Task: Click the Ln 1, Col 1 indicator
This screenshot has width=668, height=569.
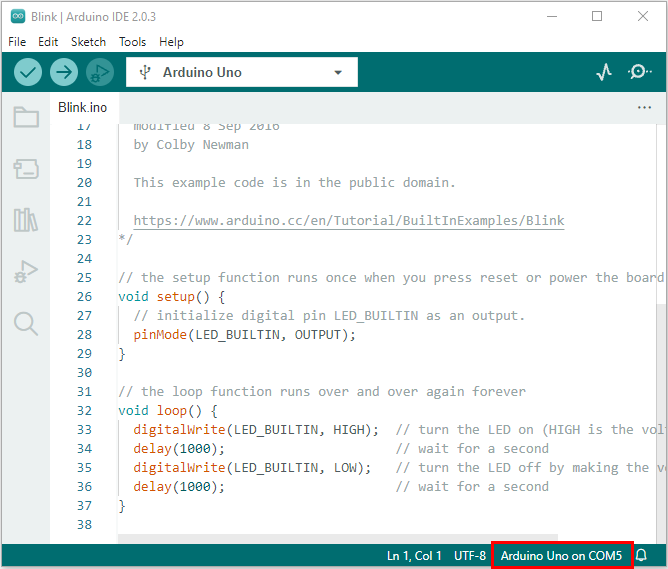Action: pyautogui.click(x=414, y=555)
